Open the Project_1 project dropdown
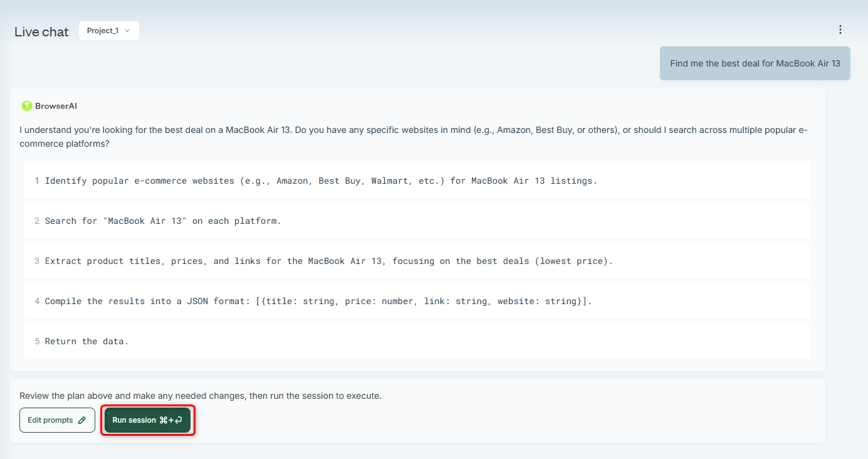 (109, 31)
